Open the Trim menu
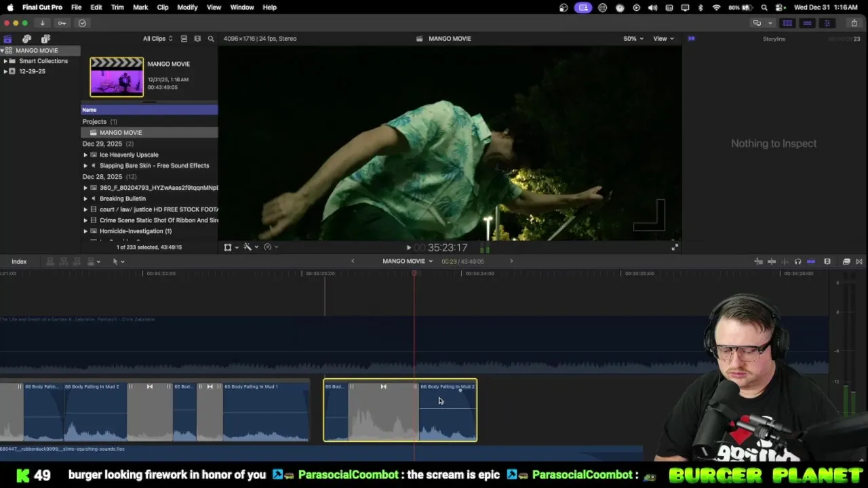868x488 pixels. [117, 7]
